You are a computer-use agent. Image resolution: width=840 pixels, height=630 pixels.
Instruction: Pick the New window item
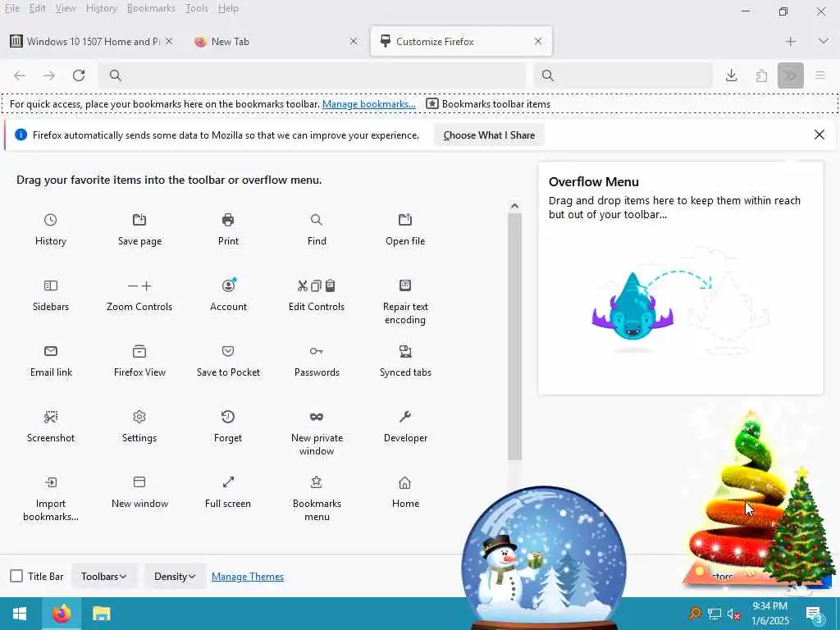click(139, 492)
